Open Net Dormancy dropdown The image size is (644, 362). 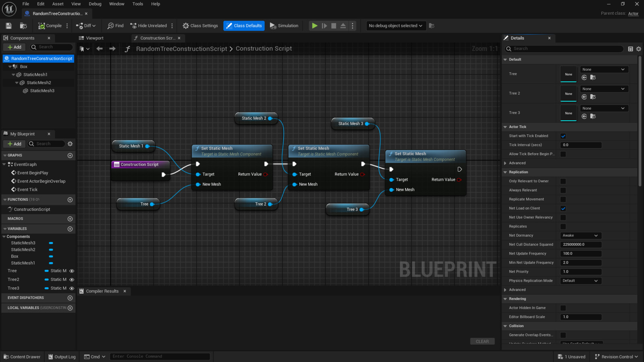click(581, 236)
